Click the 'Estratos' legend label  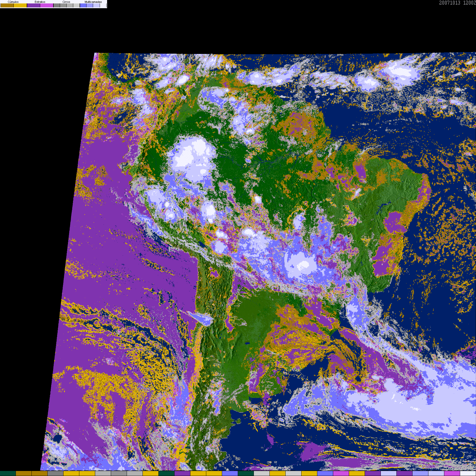(40, 2)
